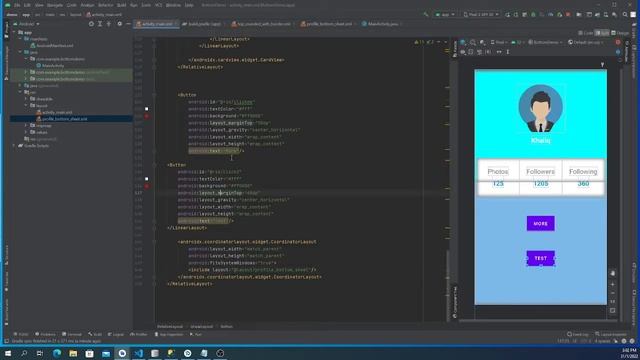Collapse the app module tree node
This screenshot has width=640, height=360.
pyautogui.click(x=15, y=32)
